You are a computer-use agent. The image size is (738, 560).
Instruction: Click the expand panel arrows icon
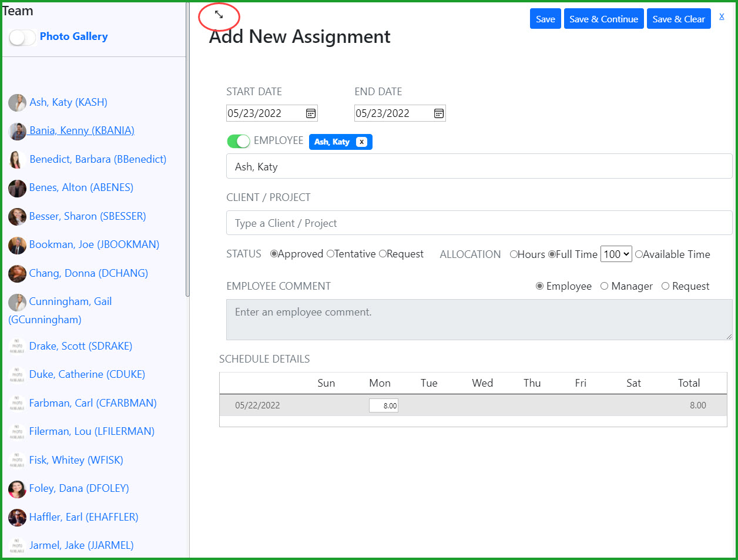click(x=219, y=14)
